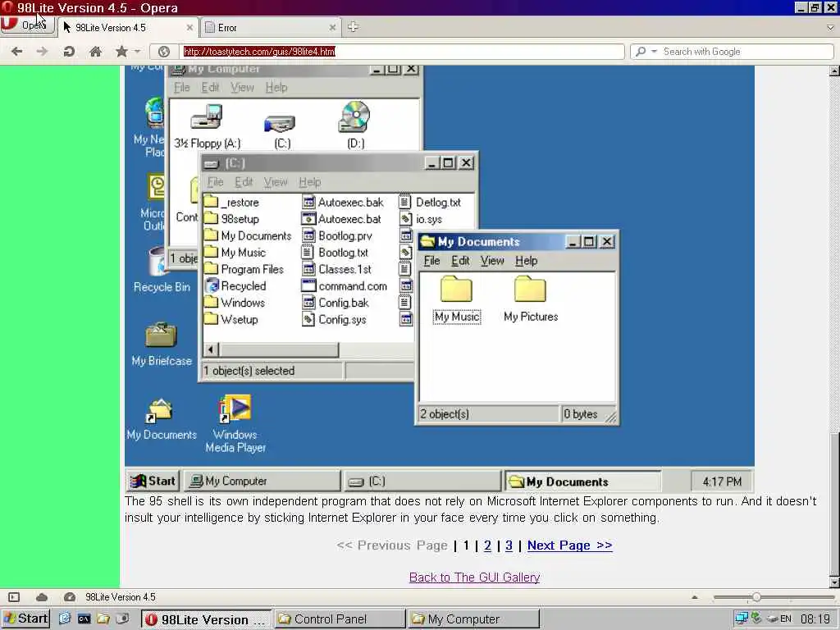The image size is (840, 630).
Task: Bookmark this page with the star icon
Action: [x=121, y=52]
